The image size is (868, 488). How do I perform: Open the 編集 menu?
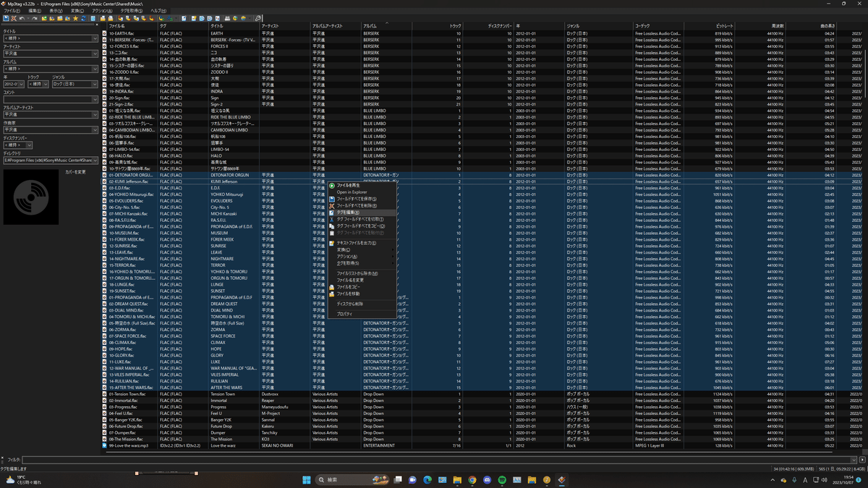coord(35,11)
